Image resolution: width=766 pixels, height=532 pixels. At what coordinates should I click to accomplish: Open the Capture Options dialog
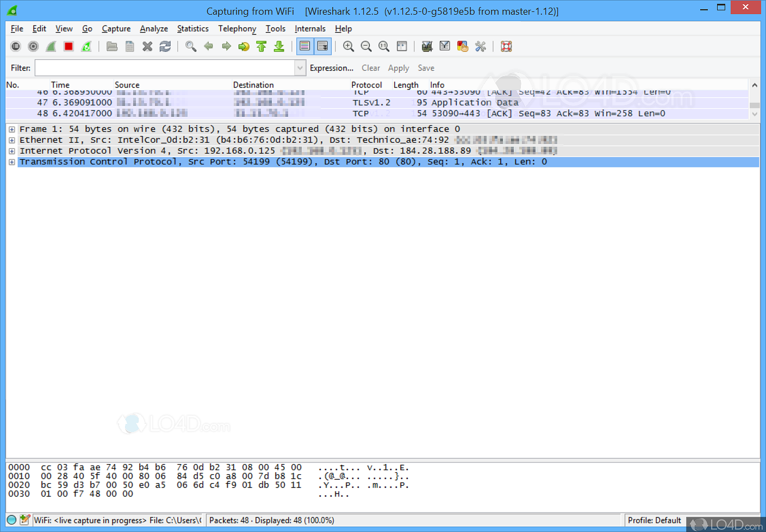coord(33,46)
